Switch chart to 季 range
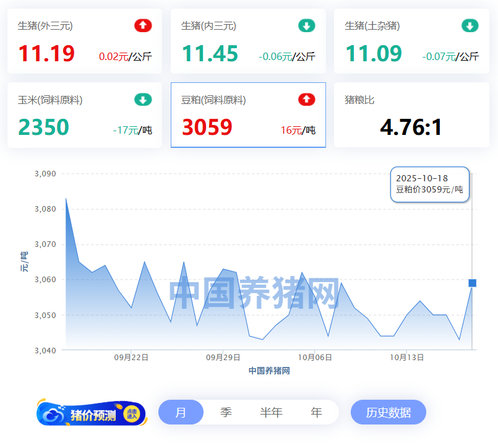 pyautogui.click(x=226, y=413)
